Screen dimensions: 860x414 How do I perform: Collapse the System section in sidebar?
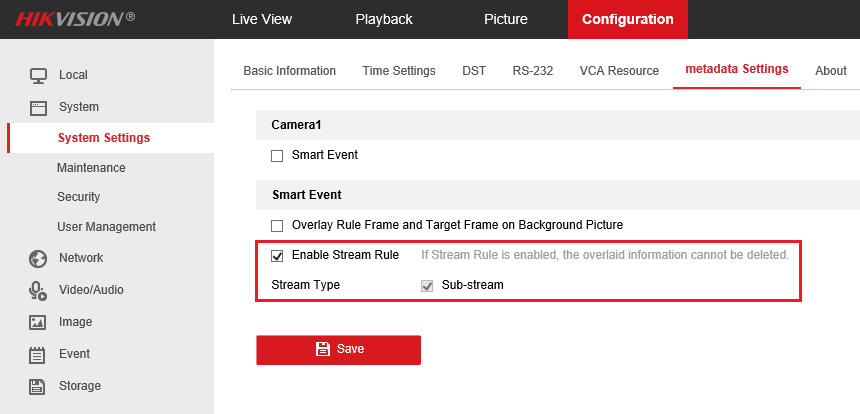point(79,107)
